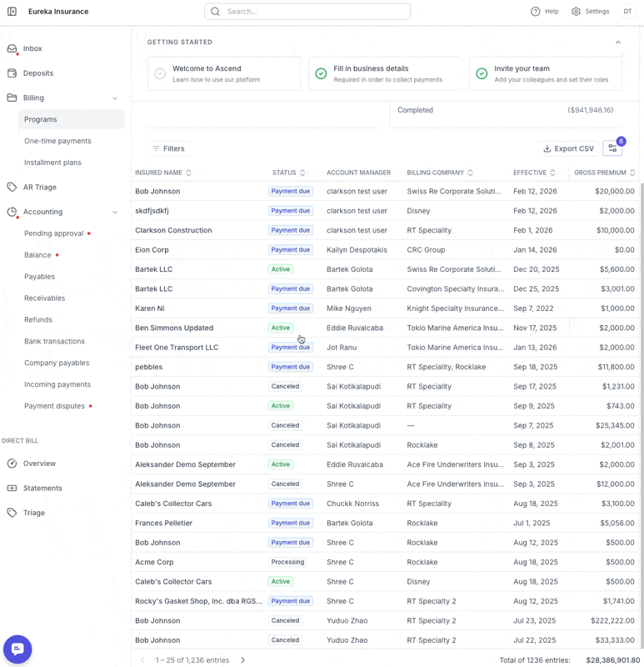Viewport: 644px width, 667px height.
Task: Open Clarkson Construction row
Action: (385, 231)
